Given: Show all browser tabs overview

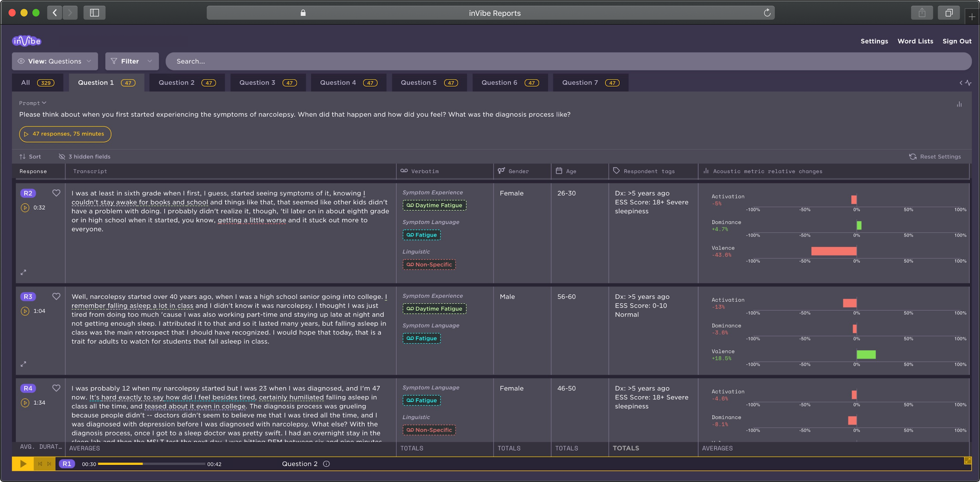Looking at the screenshot, I should click(949, 13).
